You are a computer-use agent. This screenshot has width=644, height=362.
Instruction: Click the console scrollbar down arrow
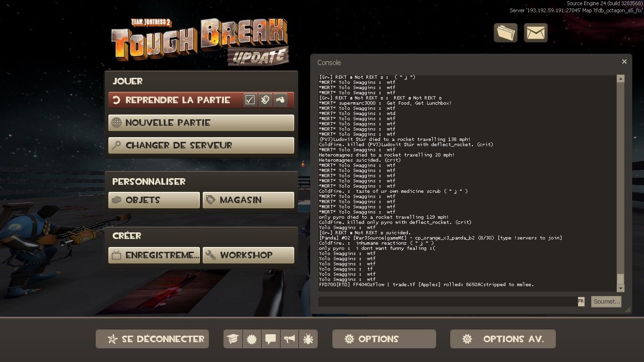pyautogui.click(x=620, y=288)
